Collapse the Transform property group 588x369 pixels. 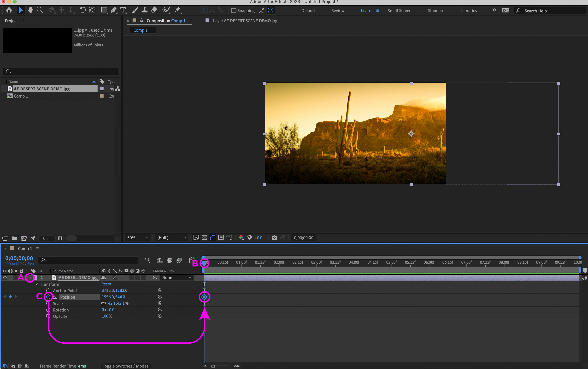pos(36,284)
